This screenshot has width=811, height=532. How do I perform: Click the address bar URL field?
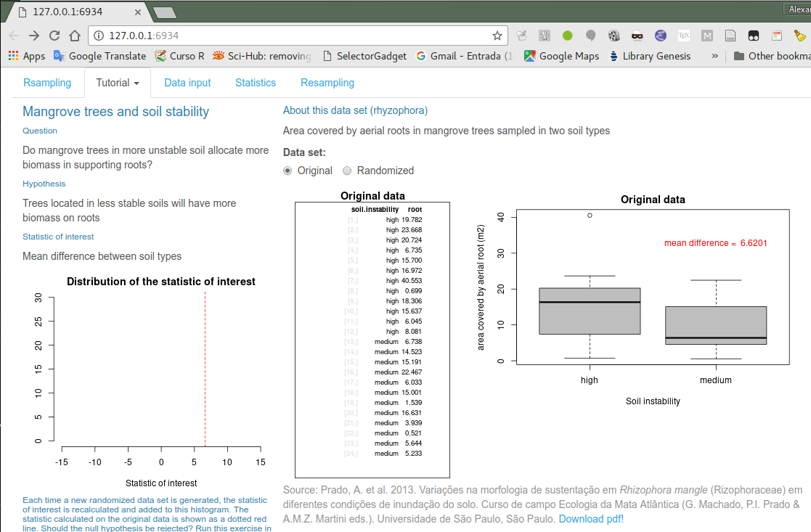290,36
